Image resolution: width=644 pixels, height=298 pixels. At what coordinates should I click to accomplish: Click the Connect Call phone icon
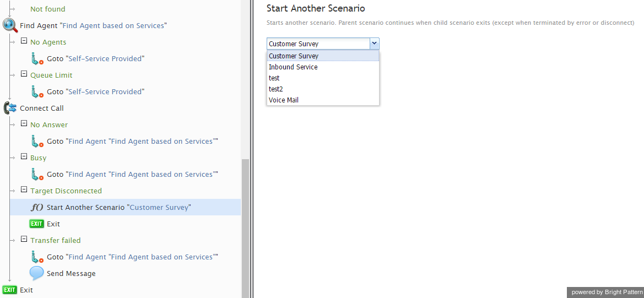pyautogui.click(x=10, y=109)
